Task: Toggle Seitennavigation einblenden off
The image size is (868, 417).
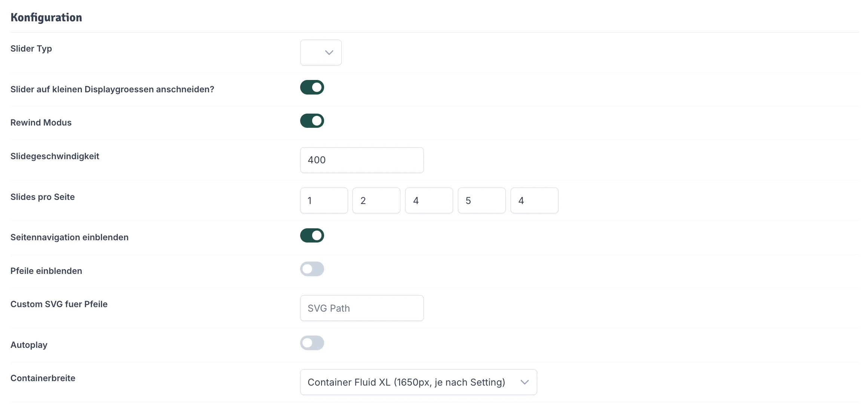Action: [x=312, y=235]
